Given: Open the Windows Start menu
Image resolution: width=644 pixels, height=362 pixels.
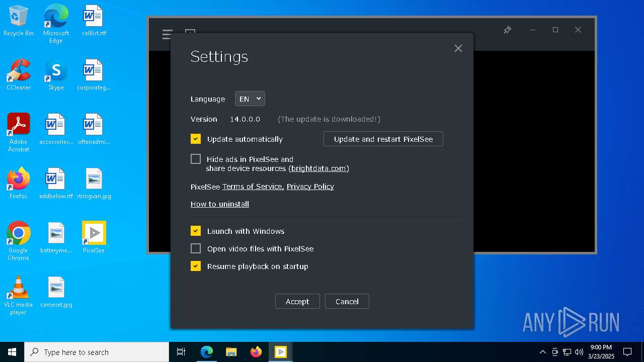Looking at the screenshot, I should coord(12,352).
